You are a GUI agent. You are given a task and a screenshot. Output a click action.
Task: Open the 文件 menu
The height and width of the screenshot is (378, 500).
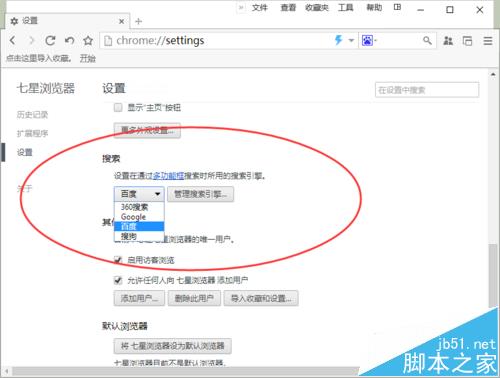coord(260,7)
